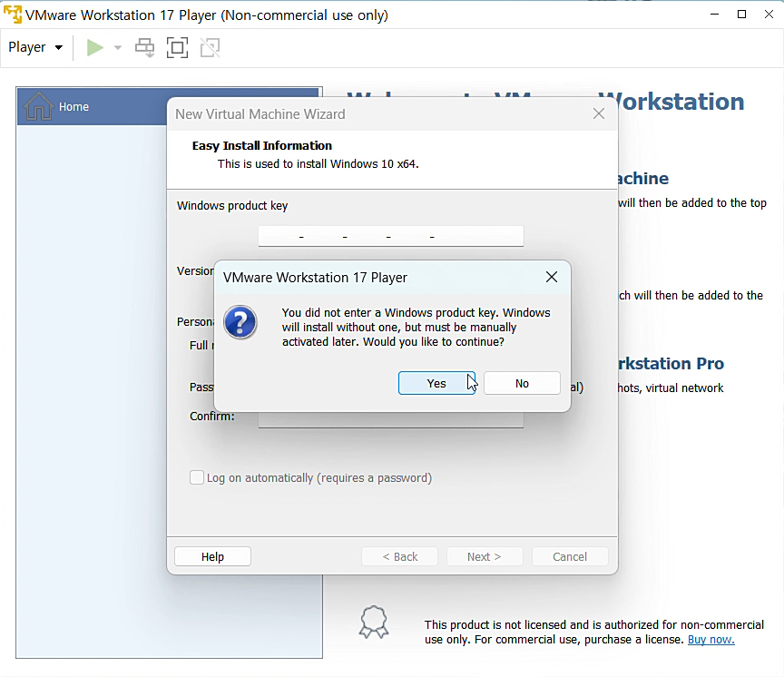
Task: Open Help in the wizard
Action: (212, 556)
